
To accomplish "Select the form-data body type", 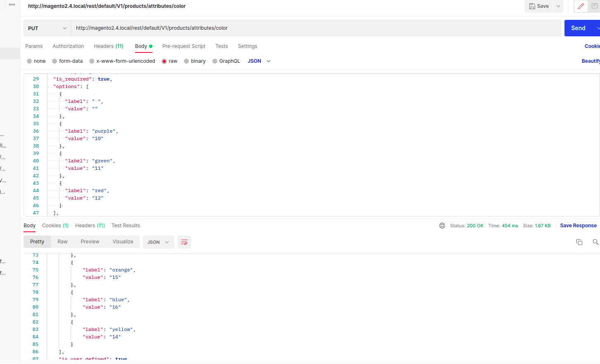I will [67, 61].
